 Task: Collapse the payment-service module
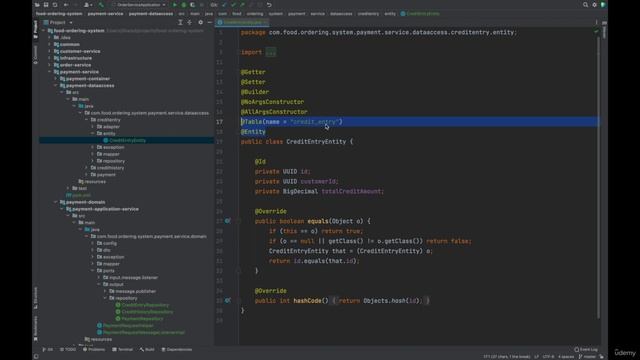49,72
